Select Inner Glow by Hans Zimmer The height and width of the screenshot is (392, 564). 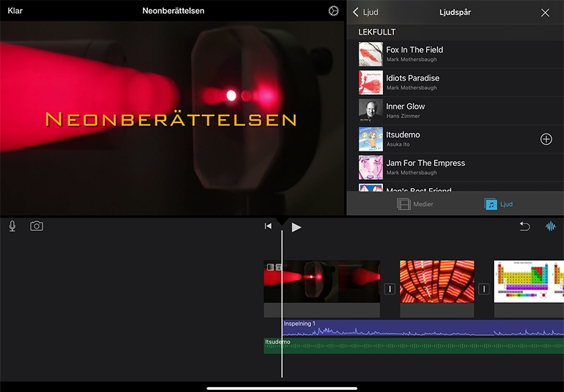[x=455, y=111]
